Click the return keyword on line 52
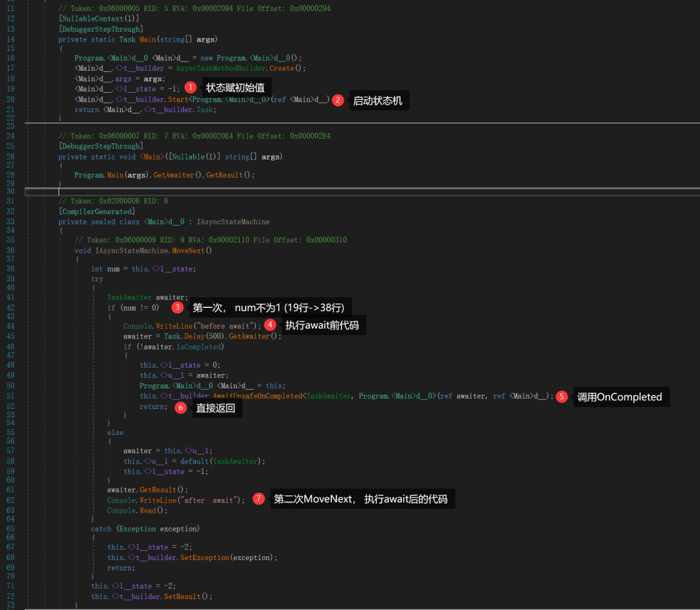Viewport: 700px width, 610px height. [x=152, y=406]
